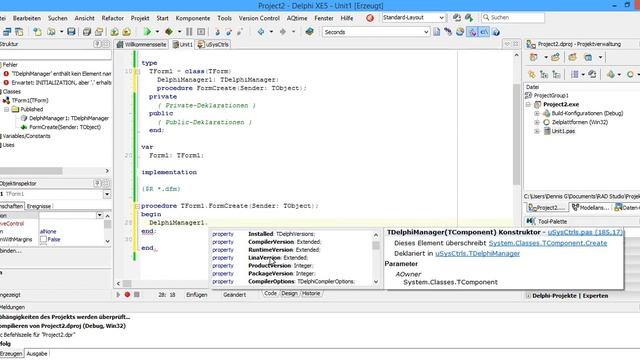Click the code completion list scroll-down arrow
Screen dimensions: 640x360
pyautogui.click(x=376, y=282)
